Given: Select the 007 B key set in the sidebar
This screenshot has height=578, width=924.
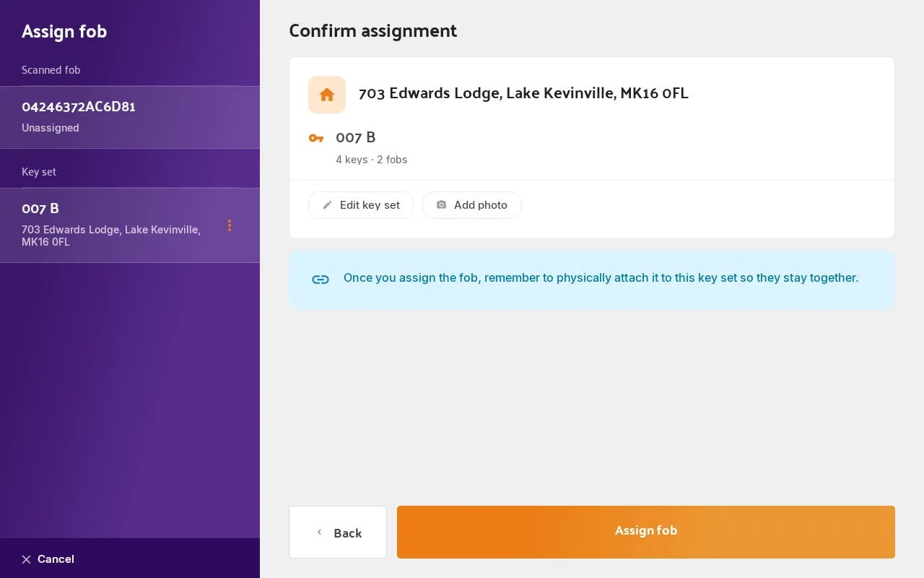Looking at the screenshot, I should pos(130,225).
